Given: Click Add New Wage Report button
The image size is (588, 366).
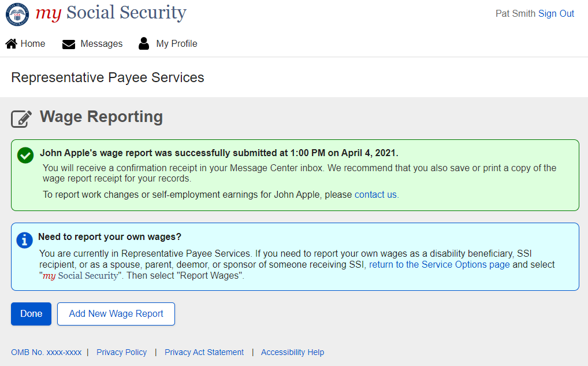Looking at the screenshot, I should [116, 314].
